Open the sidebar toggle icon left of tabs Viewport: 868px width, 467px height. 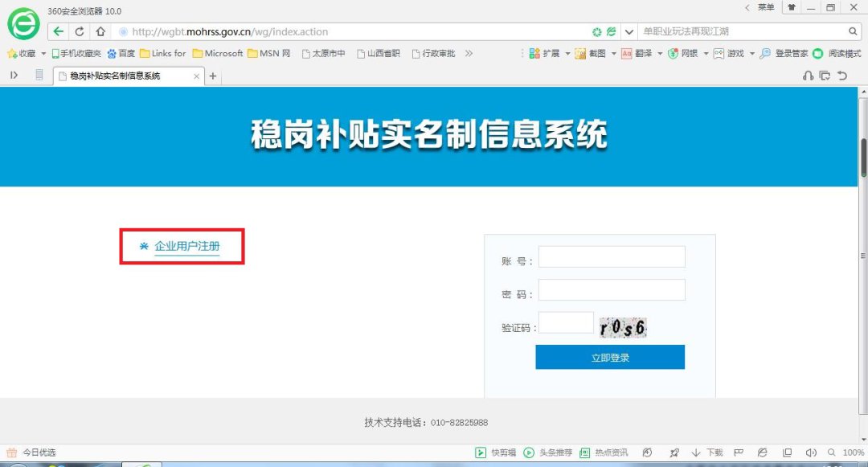14,76
